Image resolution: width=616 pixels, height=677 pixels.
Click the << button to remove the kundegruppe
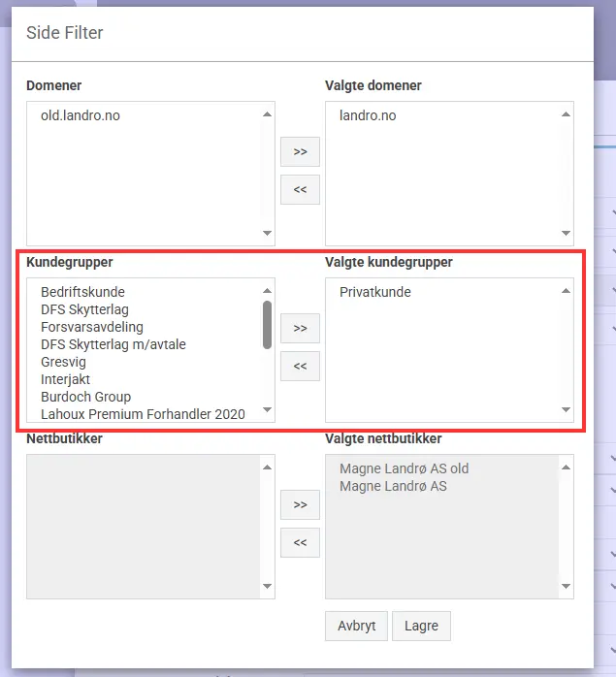(x=300, y=366)
